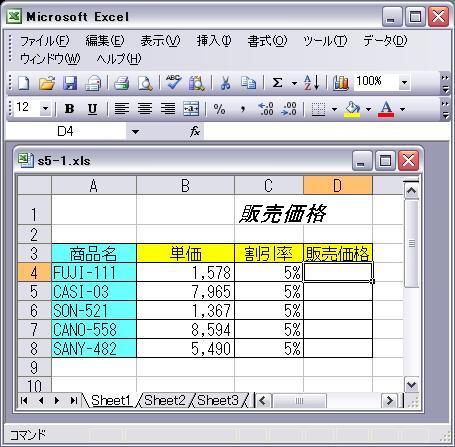Select the Sheet1 tab

[x=111, y=400]
